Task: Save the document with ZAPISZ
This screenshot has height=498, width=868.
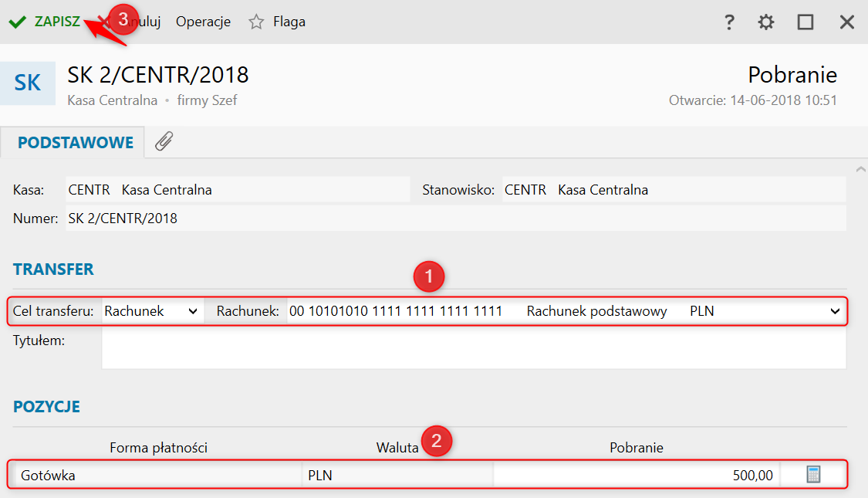Action: 57,22
